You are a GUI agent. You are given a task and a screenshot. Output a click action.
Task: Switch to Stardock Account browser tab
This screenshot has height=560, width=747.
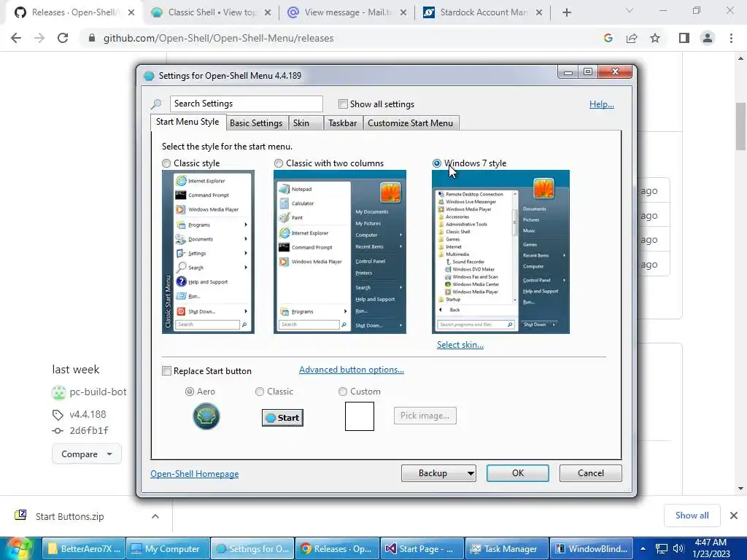click(482, 12)
